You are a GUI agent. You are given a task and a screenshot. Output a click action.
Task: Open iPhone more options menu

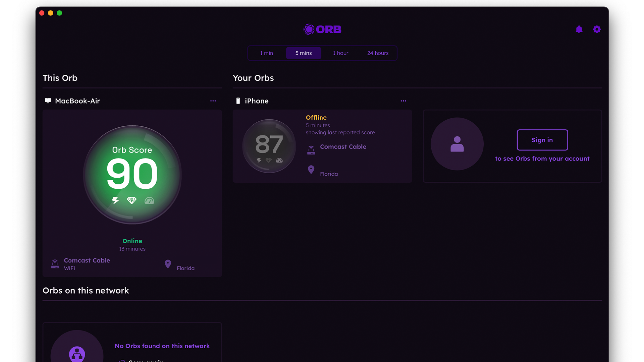(x=403, y=101)
